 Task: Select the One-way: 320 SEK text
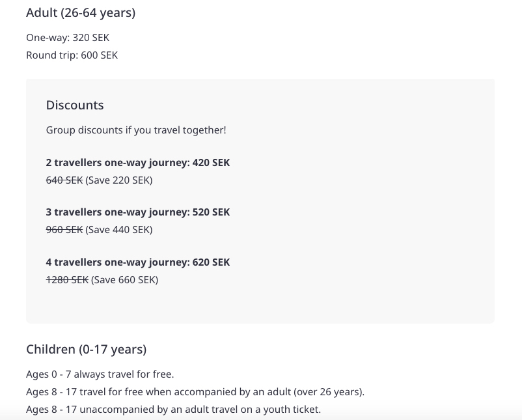coord(68,38)
